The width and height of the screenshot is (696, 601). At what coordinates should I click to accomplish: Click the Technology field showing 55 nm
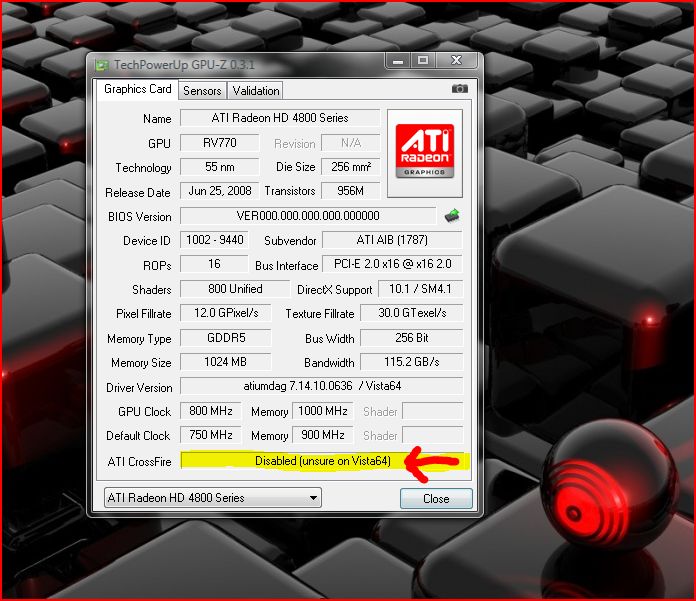tap(220, 167)
